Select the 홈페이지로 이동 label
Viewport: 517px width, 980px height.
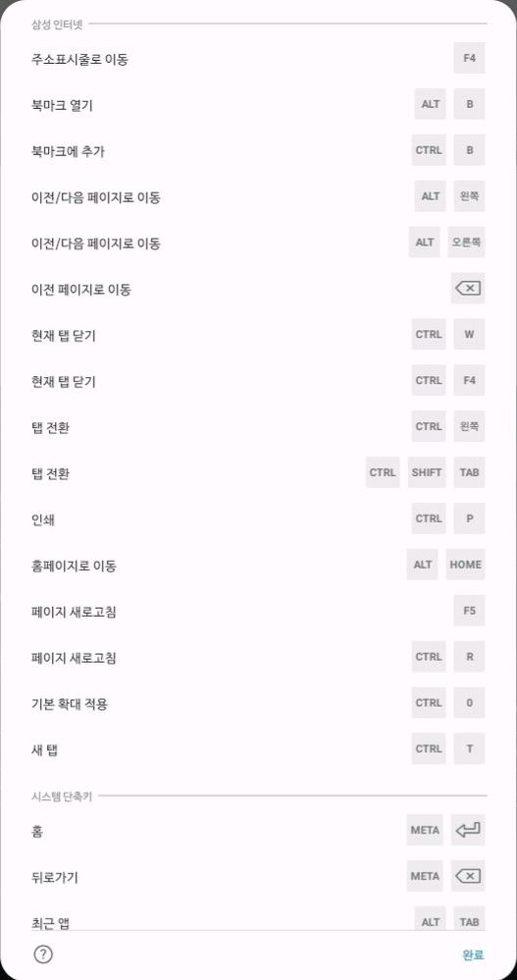click(x=74, y=566)
